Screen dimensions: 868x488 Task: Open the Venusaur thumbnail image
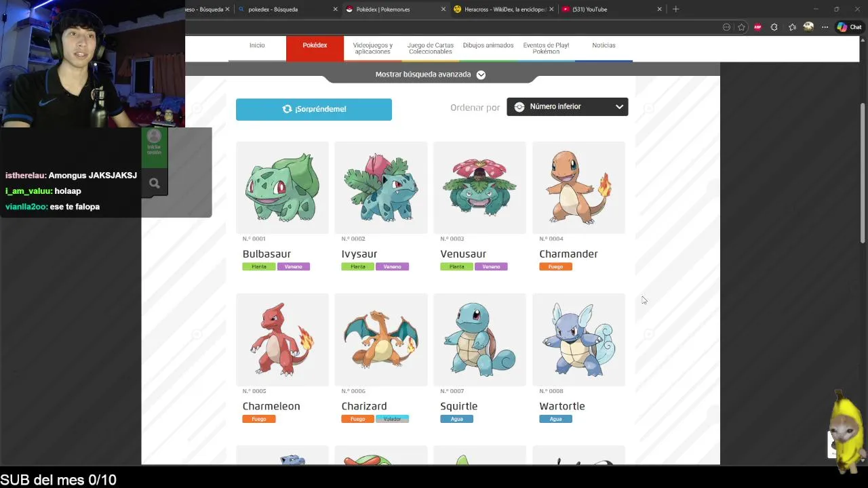[x=479, y=188]
